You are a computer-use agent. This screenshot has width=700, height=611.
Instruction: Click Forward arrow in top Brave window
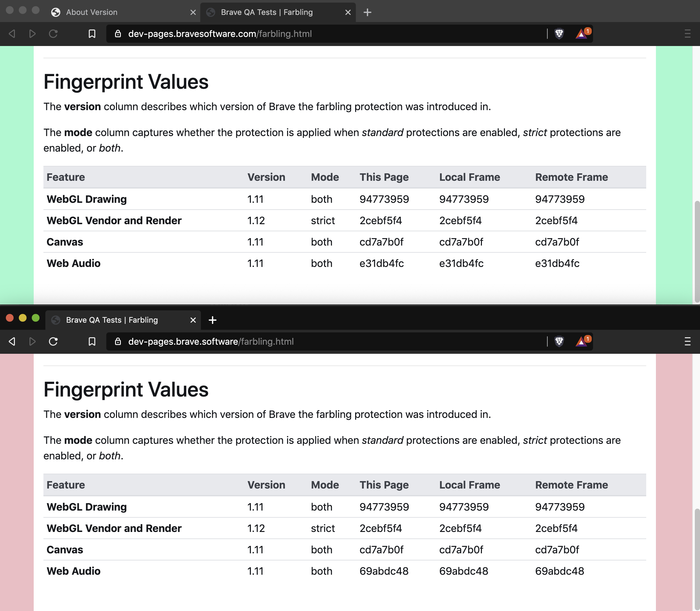32,34
